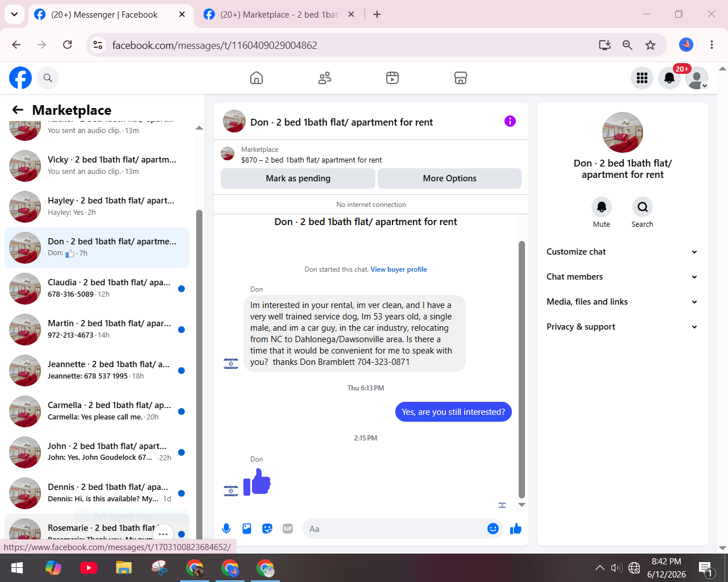728x582 pixels.
Task: Close the Marketplace browser tab
Action: [351, 14]
